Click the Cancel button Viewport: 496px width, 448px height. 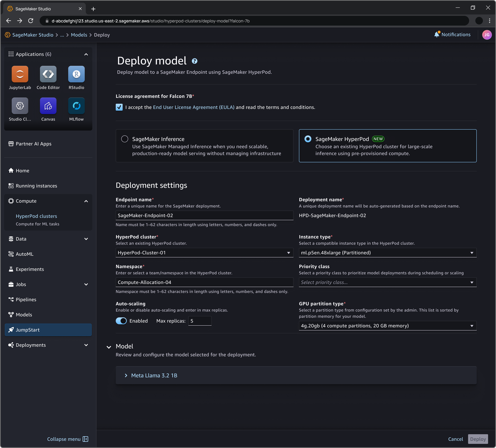(x=455, y=439)
